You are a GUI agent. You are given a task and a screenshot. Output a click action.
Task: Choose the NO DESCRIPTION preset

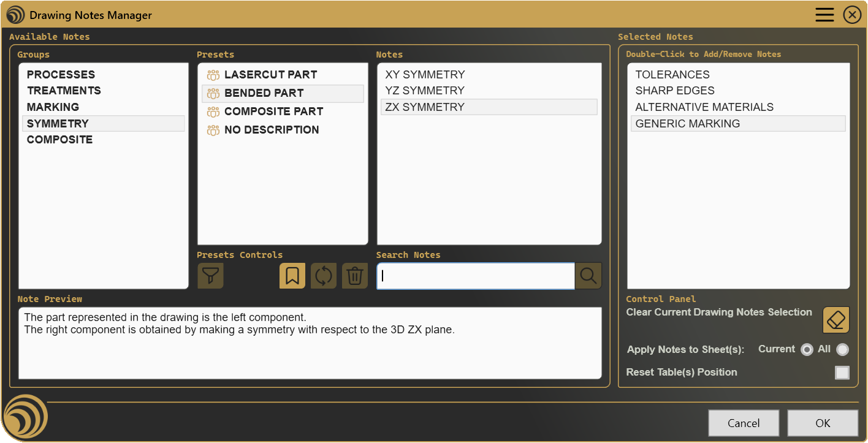(283, 130)
